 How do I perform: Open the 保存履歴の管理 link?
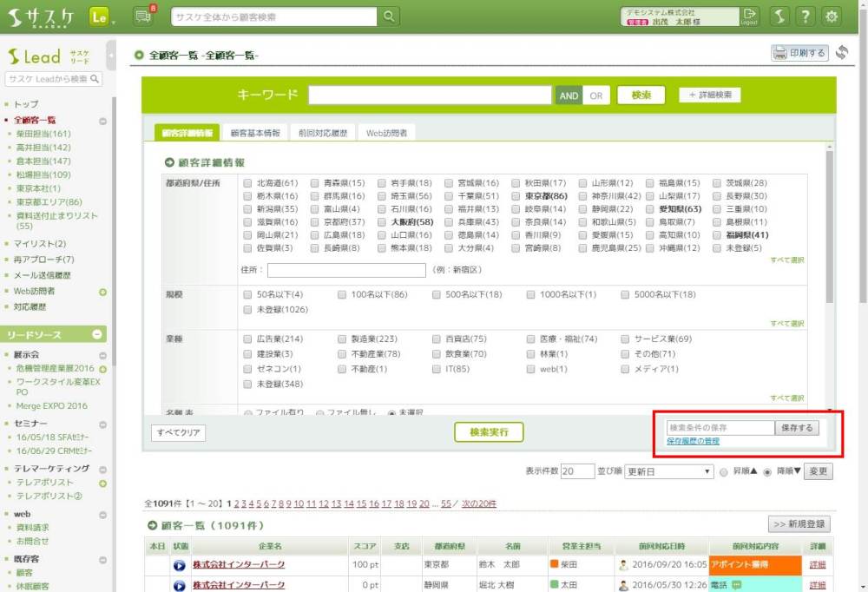[x=693, y=442]
